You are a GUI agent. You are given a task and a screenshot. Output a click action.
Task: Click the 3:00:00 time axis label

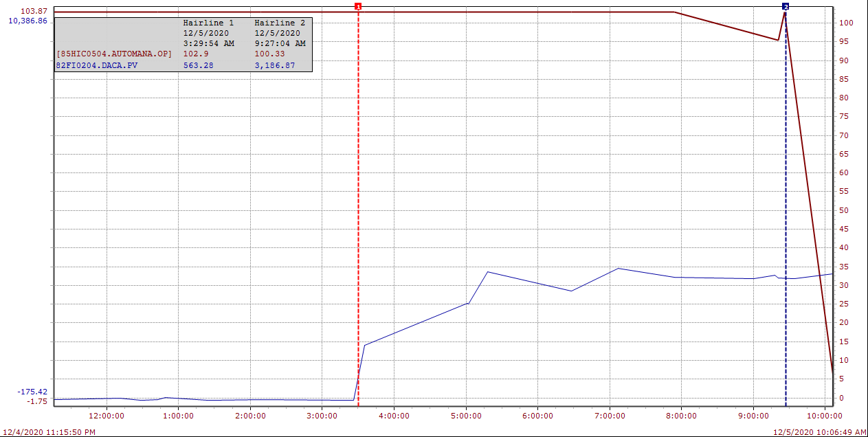pos(322,416)
